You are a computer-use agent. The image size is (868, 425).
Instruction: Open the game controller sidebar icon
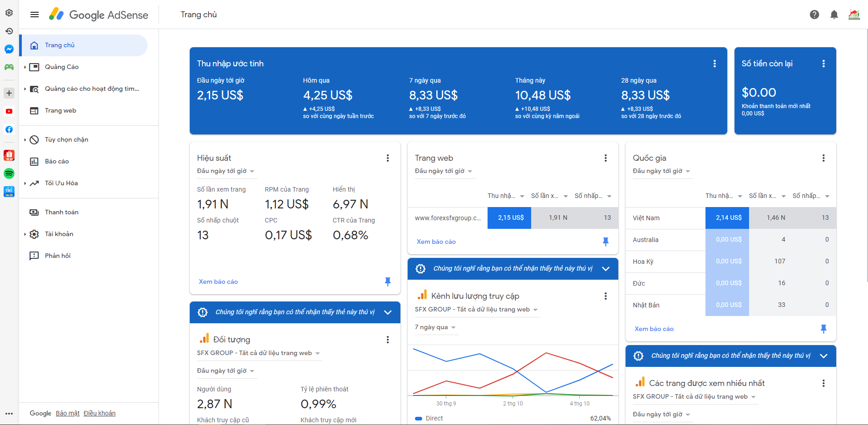pos(9,67)
